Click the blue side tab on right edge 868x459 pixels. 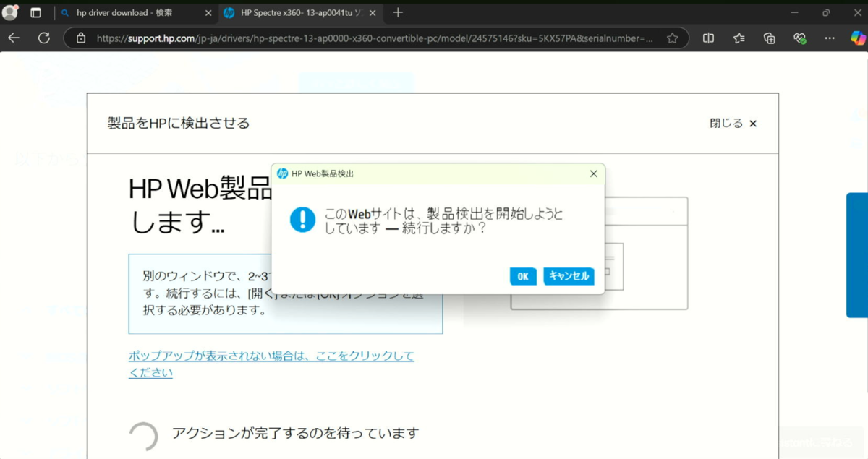[857, 255]
